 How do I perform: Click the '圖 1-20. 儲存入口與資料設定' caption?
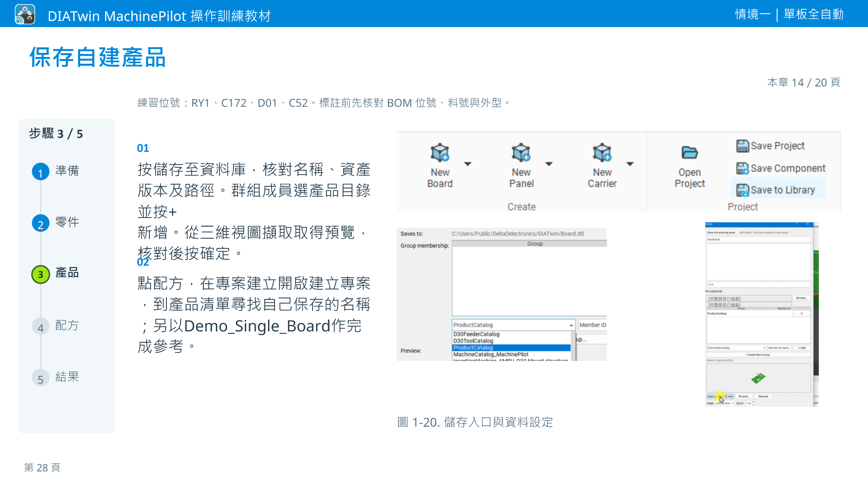pos(475,422)
